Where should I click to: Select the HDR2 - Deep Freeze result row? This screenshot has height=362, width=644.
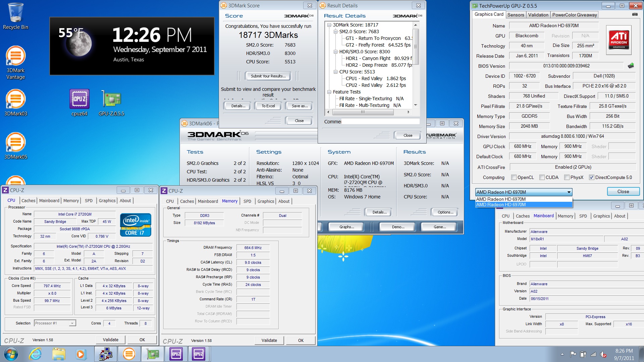click(379, 65)
